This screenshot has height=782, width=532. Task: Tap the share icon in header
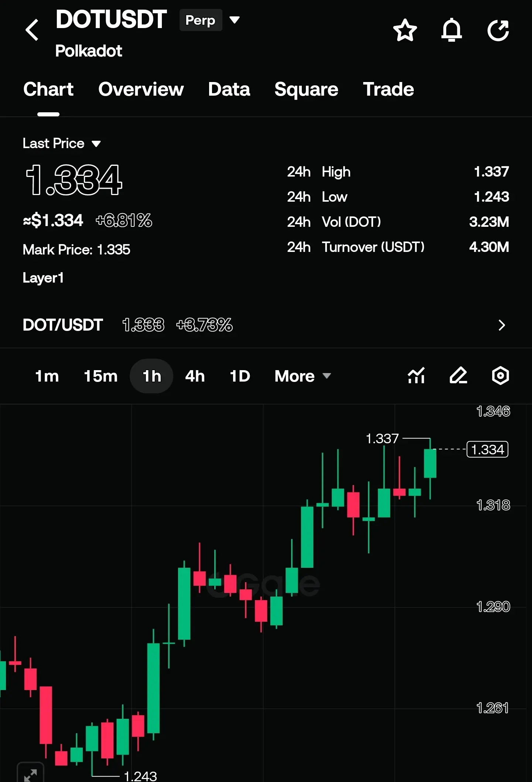[x=498, y=30]
